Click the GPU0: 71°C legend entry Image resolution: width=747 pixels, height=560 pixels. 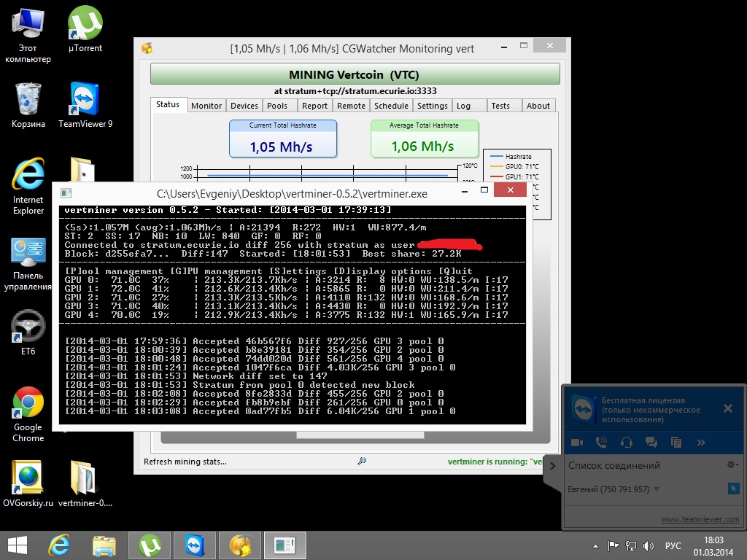click(x=514, y=166)
